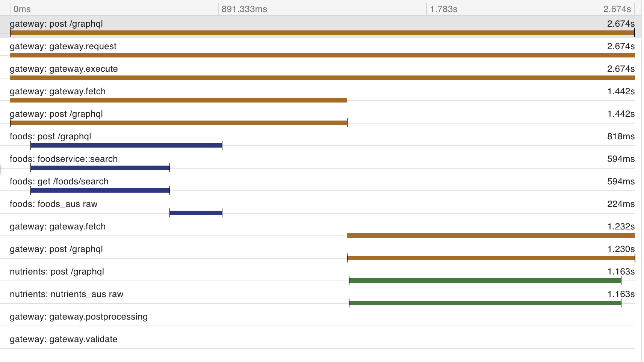Click the 0ms time axis label
Image resolution: width=644 pixels, height=362 pixels.
22,9
